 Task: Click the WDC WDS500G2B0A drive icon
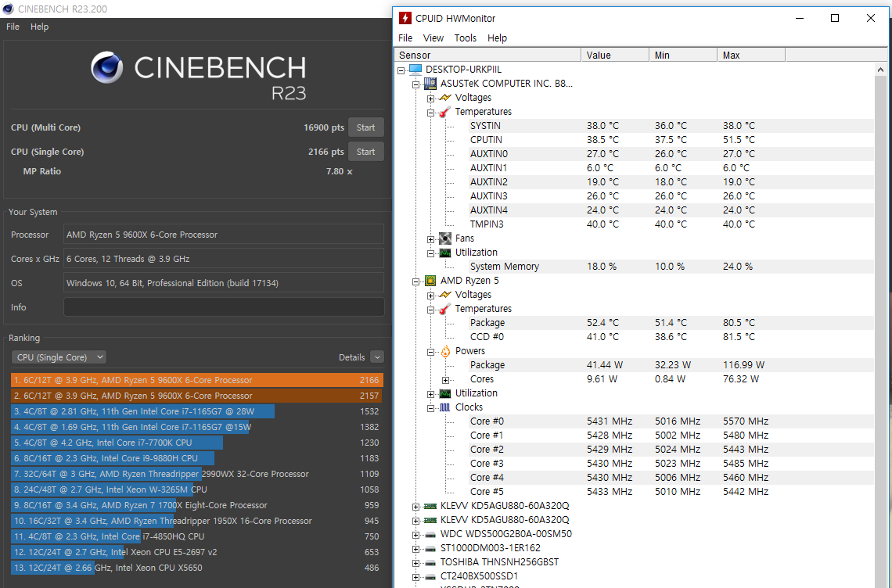point(430,535)
